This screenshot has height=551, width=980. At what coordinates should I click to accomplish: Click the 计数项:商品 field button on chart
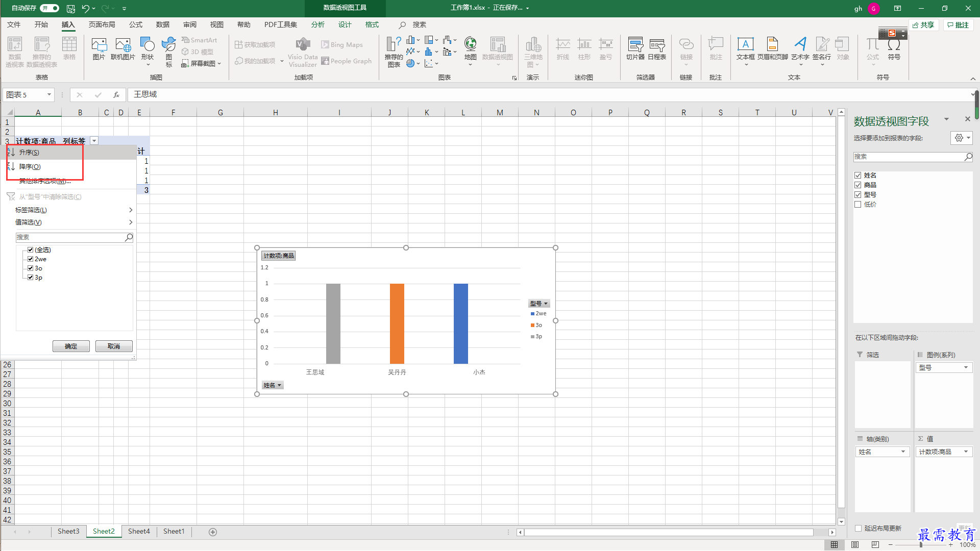[x=279, y=256]
